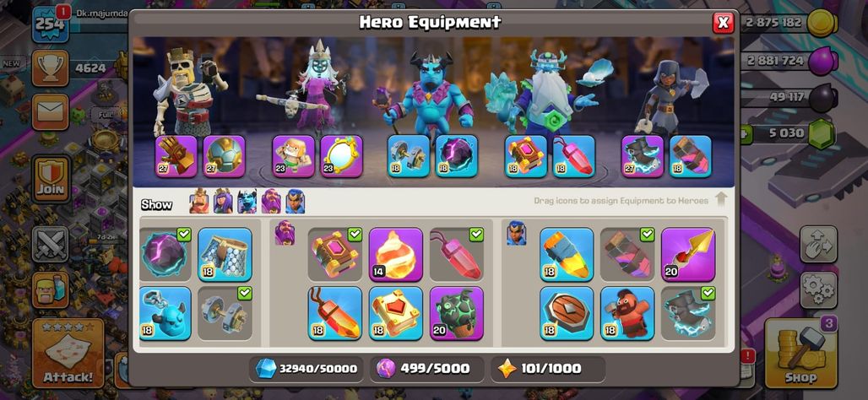Open the Settings gears button
The width and height of the screenshot is (868, 400).
point(818,289)
